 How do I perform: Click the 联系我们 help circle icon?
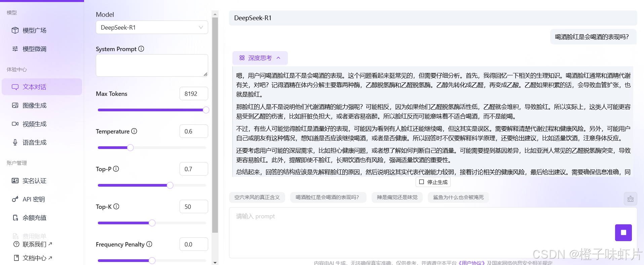click(16, 244)
